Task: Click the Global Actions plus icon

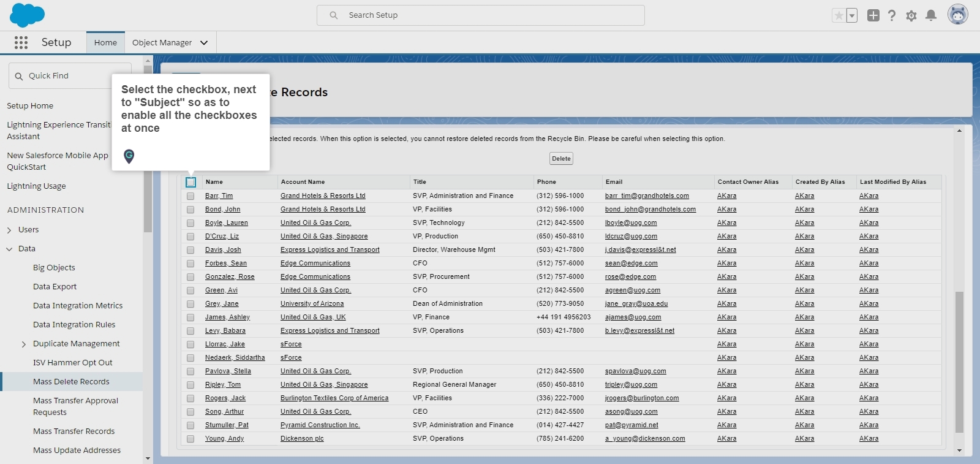Action: 873,15
